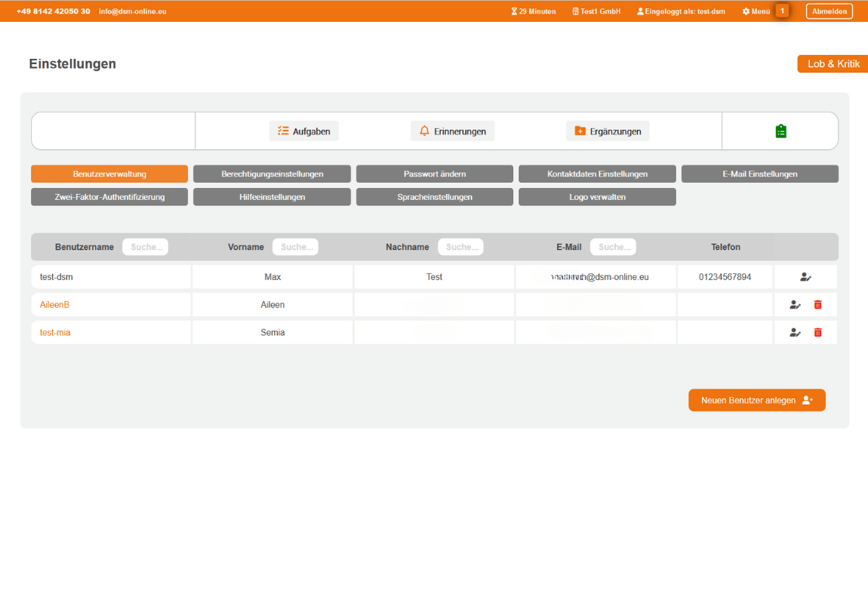
Task: Open Ergänzungen folder button
Action: [608, 131]
